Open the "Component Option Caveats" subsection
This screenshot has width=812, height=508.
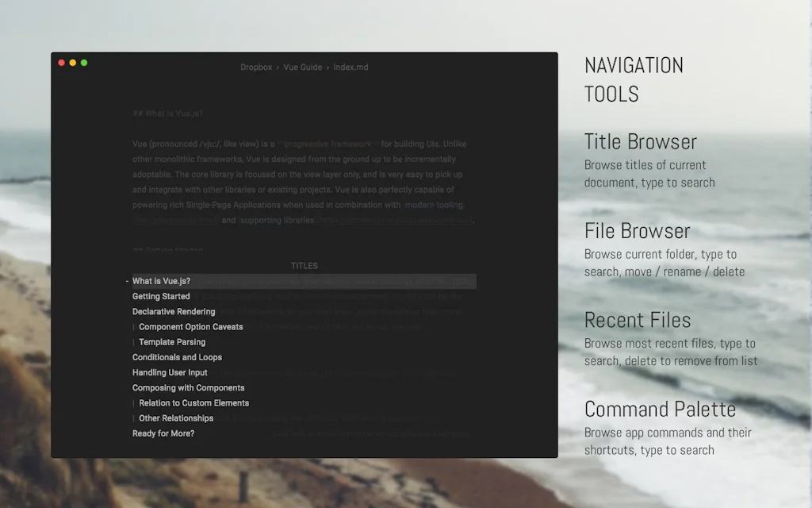pyautogui.click(x=190, y=326)
